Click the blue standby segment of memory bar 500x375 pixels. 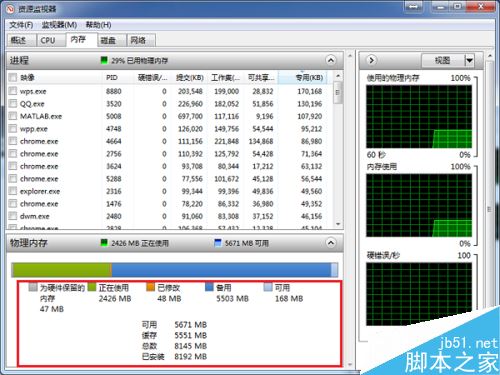pyautogui.click(x=221, y=270)
